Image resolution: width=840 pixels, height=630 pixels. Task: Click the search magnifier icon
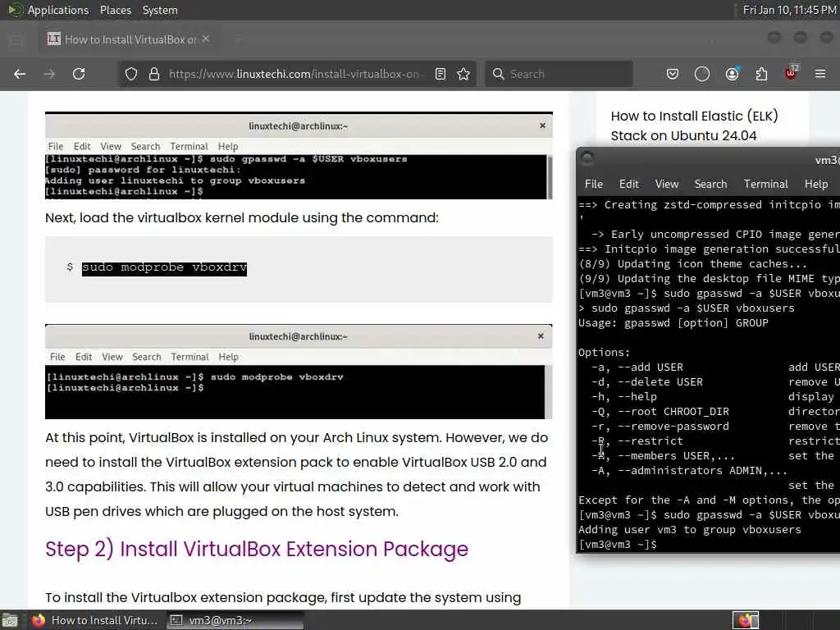[x=498, y=74]
